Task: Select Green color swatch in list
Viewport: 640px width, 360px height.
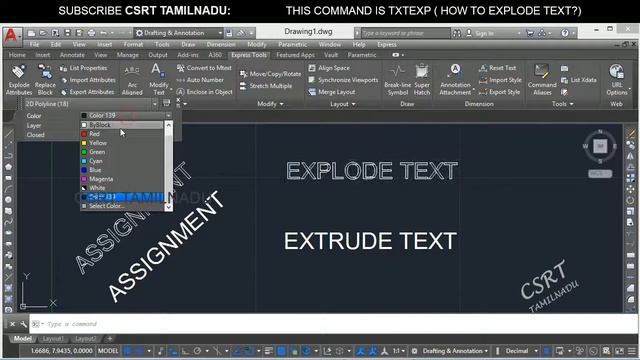Action: click(84, 152)
